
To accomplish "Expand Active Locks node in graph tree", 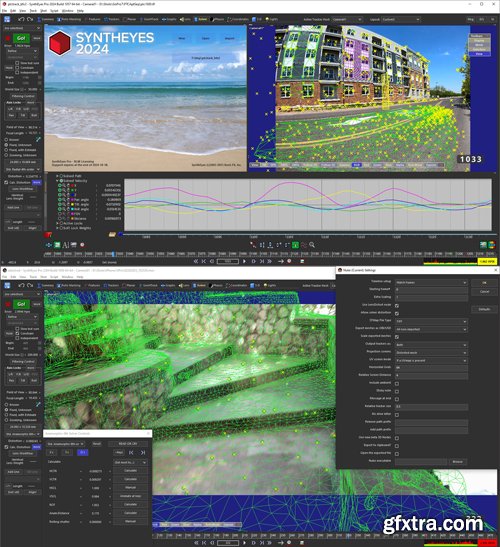I will (x=58, y=223).
